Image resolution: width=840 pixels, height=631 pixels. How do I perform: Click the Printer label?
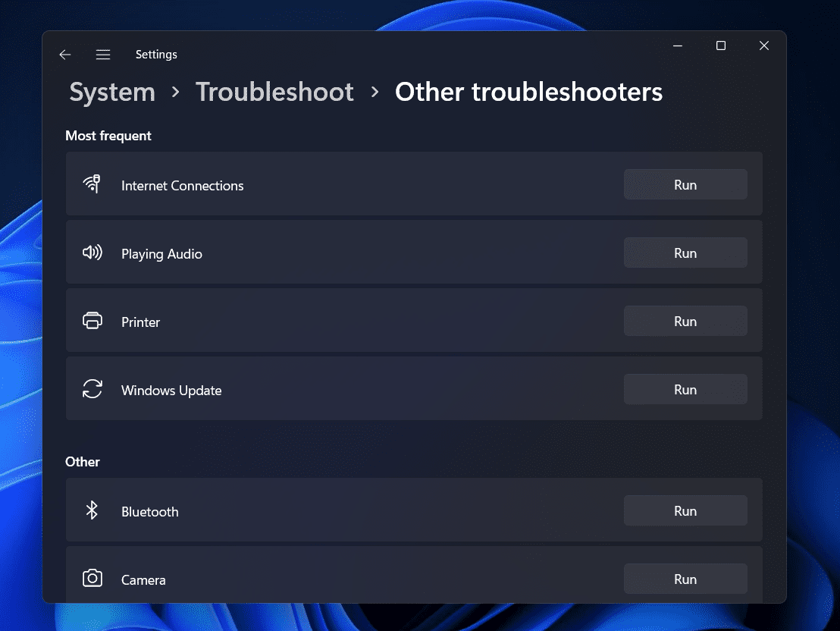point(140,322)
